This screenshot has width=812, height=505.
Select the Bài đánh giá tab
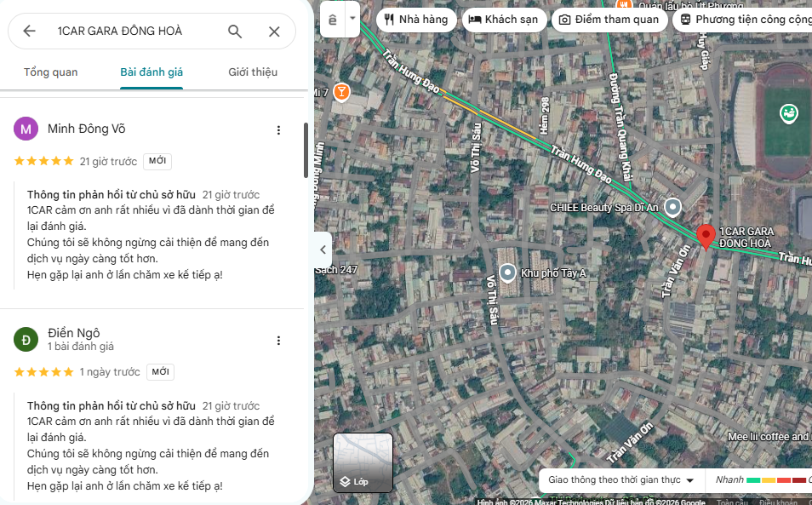coord(152,72)
